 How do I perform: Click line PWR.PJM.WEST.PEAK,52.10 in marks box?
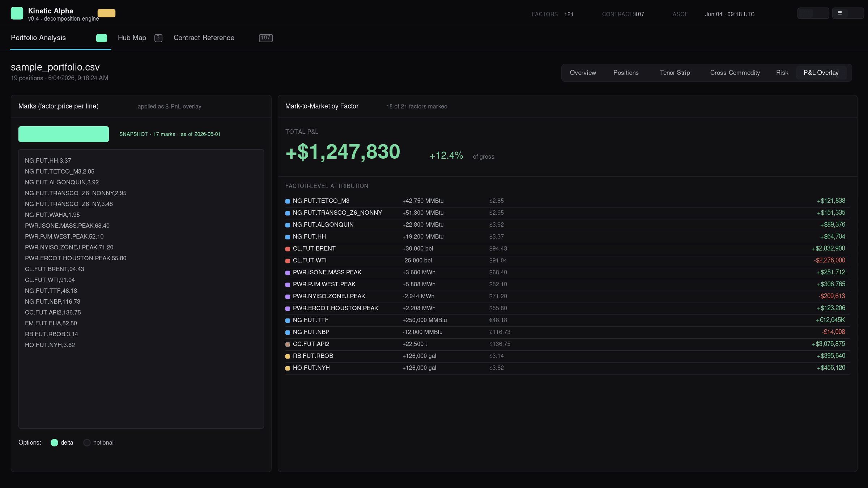click(x=64, y=236)
